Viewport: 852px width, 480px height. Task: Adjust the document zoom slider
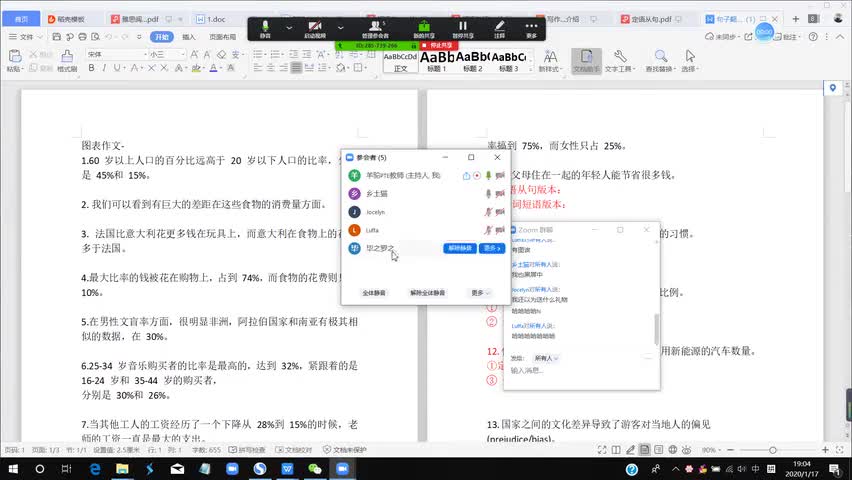point(772,450)
